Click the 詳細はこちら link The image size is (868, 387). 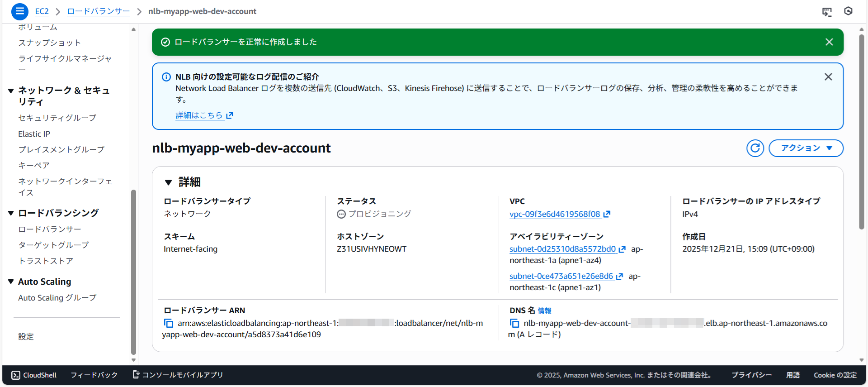pyautogui.click(x=199, y=115)
